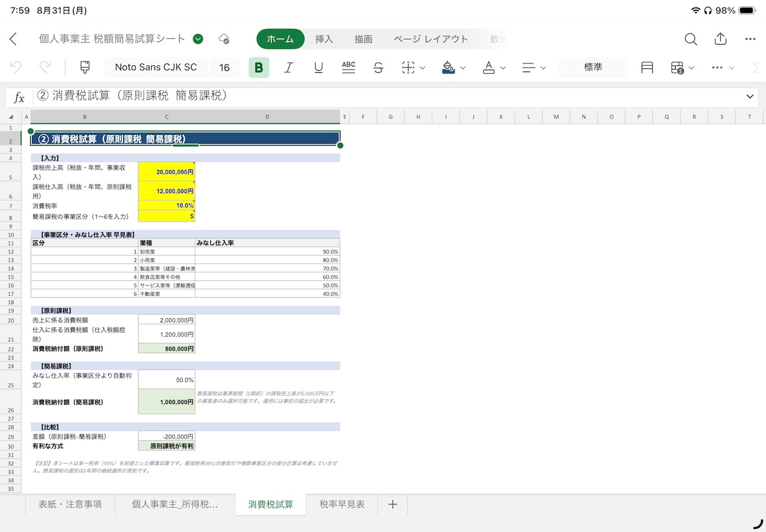Expand the borders dropdown arrow

(423, 68)
